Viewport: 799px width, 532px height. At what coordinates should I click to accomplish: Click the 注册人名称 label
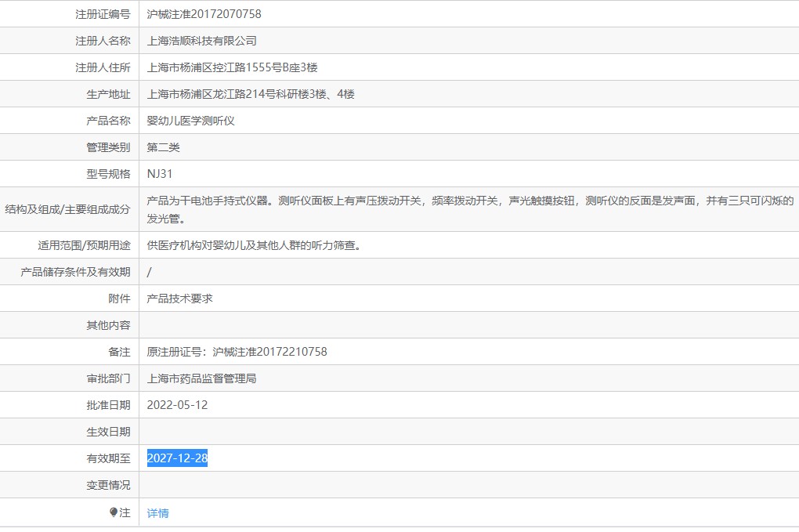103,41
